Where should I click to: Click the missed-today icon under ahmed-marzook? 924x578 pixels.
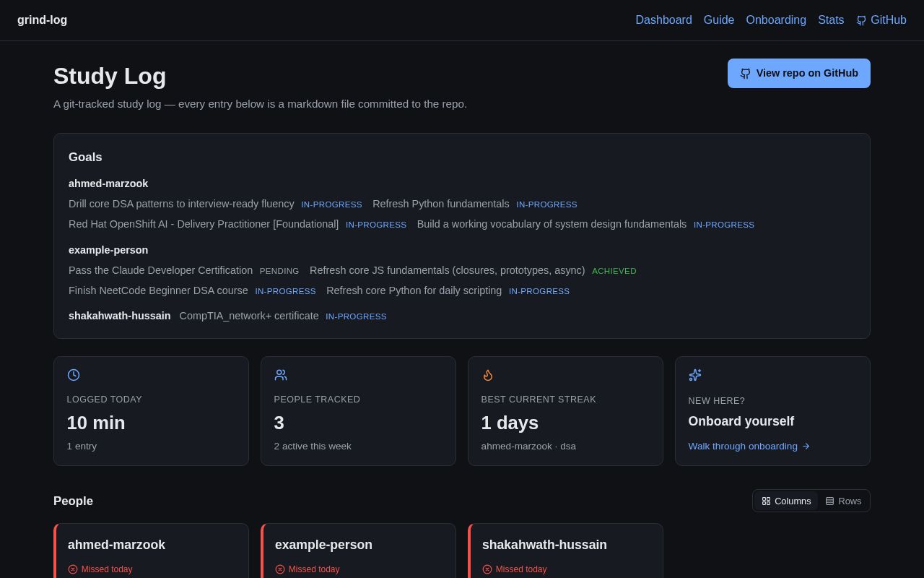73,569
